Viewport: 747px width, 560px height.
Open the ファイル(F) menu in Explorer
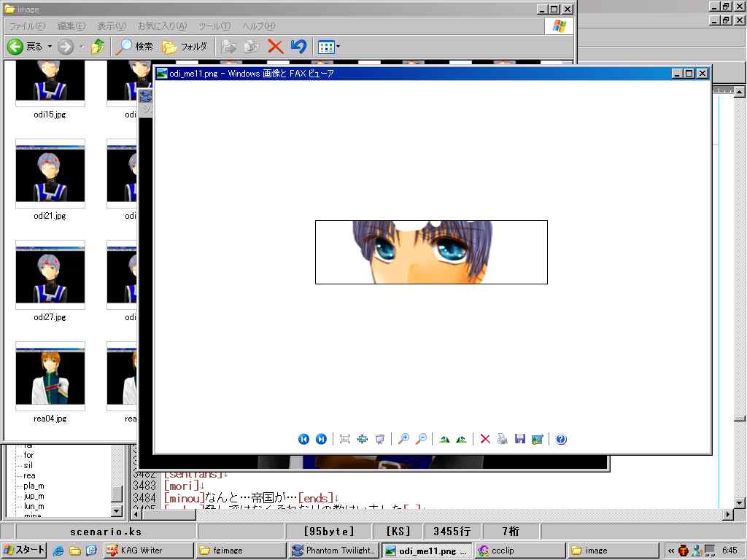(27, 26)
